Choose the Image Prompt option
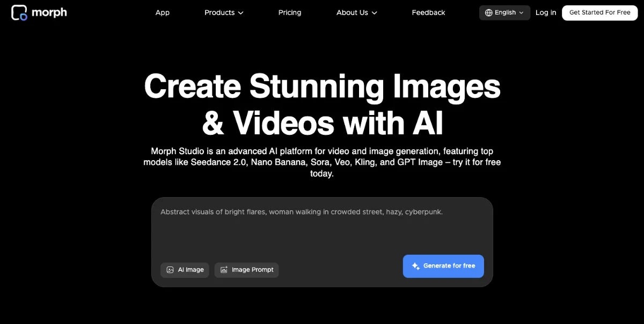This screenshot has height=324, width=644. 246,270
